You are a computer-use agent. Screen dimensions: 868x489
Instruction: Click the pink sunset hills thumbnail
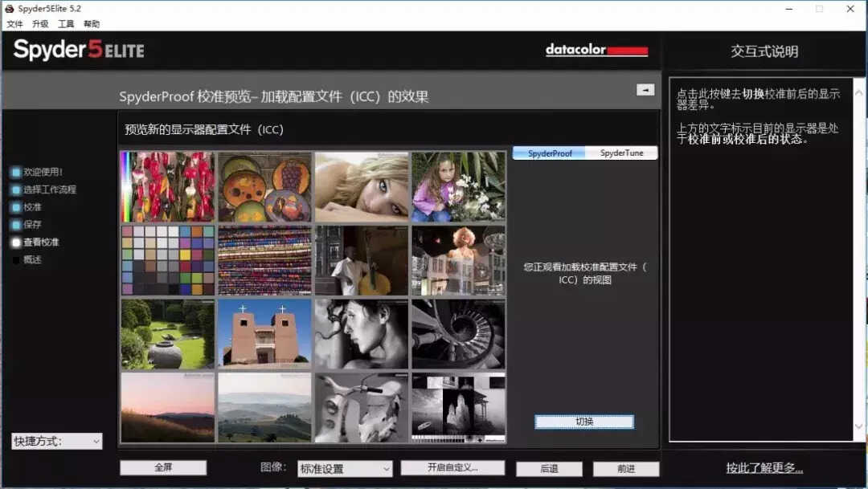(x=168, y=408)
